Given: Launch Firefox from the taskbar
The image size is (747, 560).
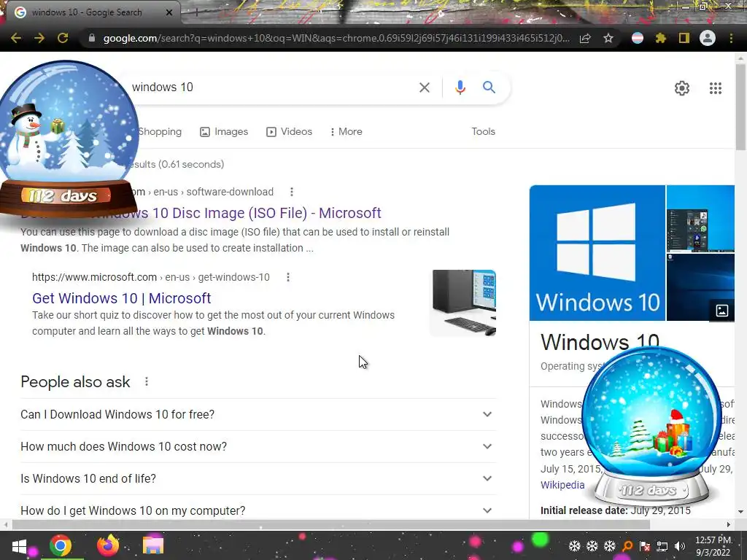Looking at the screenshot, I should 108,545.
